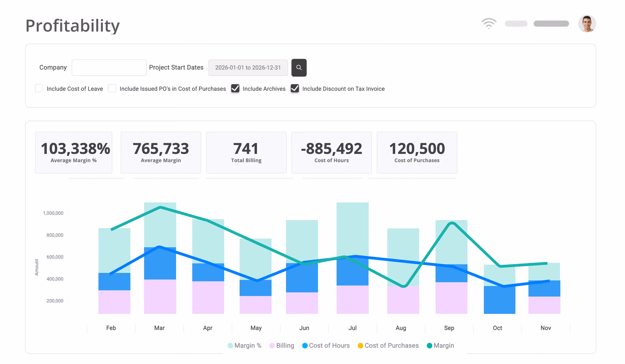Click the 1,000,000 y-axis value
The width and height of the screenshot is (625, 364).
53,213
